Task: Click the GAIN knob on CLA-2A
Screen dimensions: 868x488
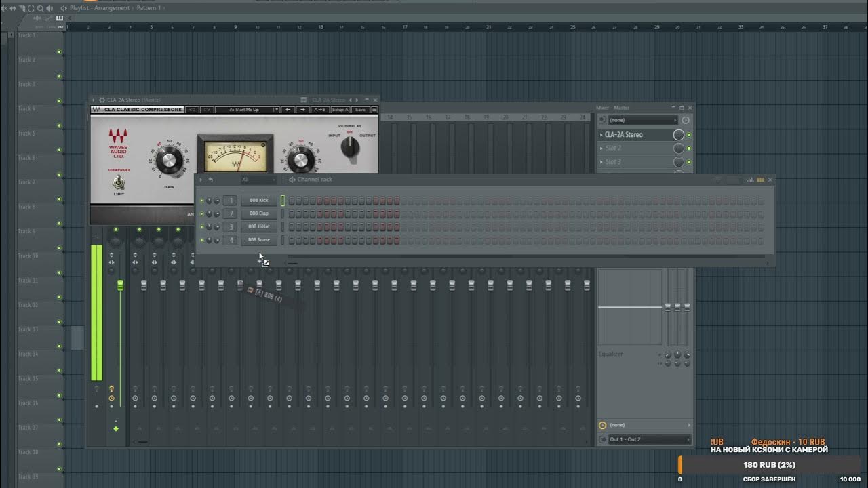Action: (x=169, y=161)
